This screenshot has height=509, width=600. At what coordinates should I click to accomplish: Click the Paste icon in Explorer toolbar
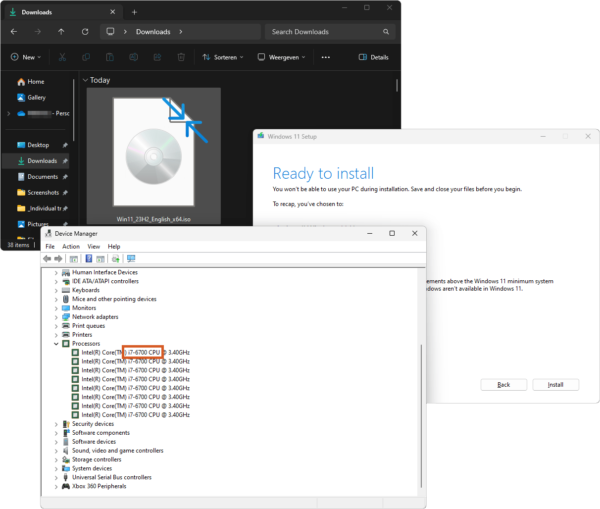[110, 57]
